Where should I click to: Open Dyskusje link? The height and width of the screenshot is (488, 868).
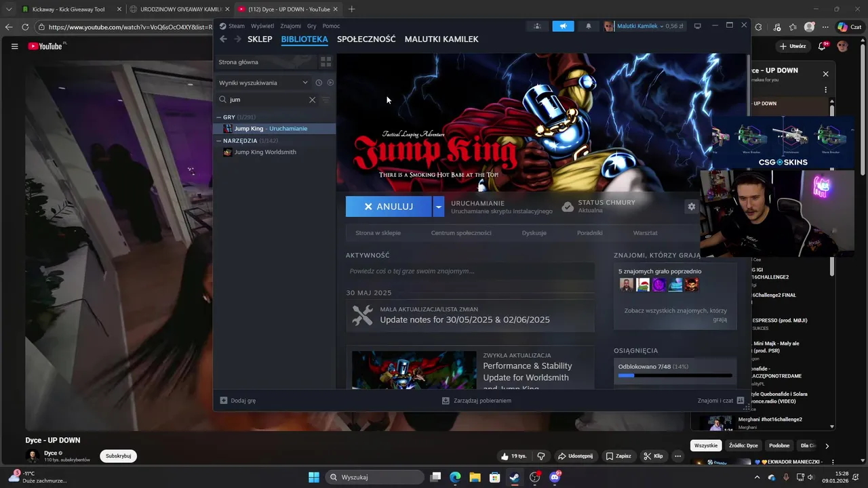[x=534, y=233]
